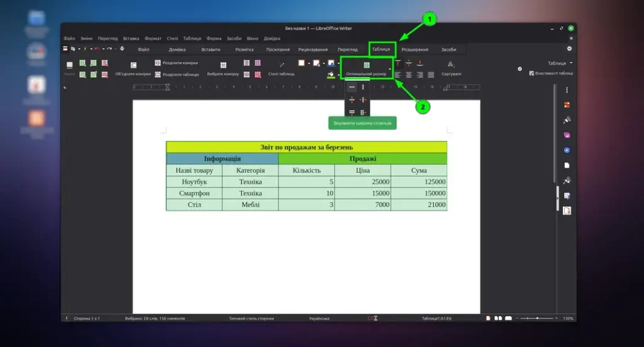This screenshot has width=644, height=347.
Task: Open dropdown arrow next to Undo icon
Action: [x=103, y=49]
